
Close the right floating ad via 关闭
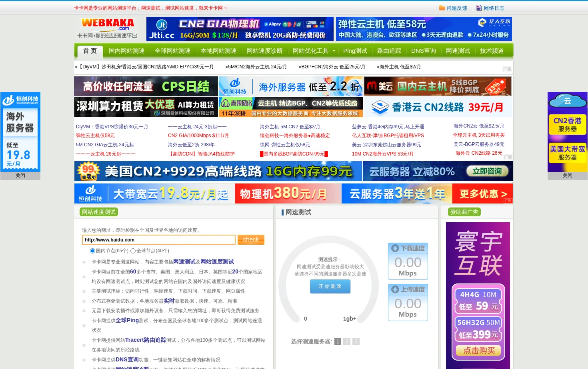pyautogui.click(x=567, y=176)
